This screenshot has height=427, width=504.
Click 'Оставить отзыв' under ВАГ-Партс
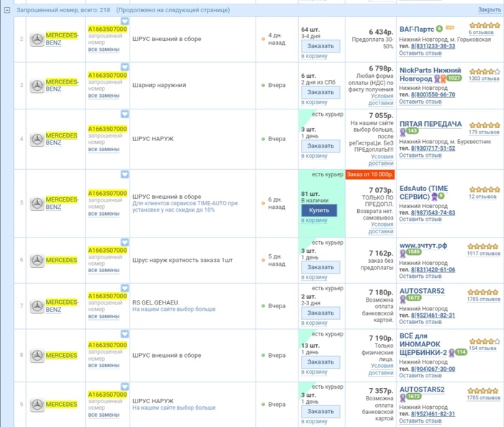420,53
